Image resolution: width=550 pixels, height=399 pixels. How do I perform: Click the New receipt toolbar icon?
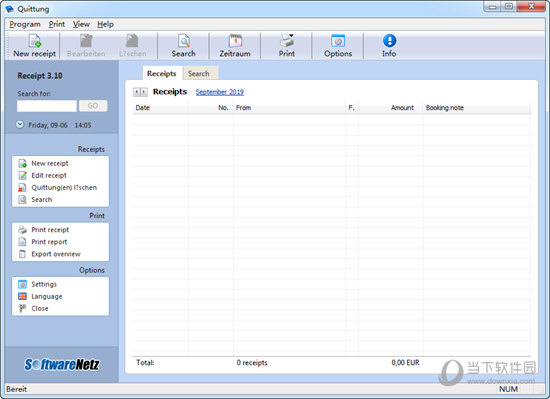[x=35, y=41]
